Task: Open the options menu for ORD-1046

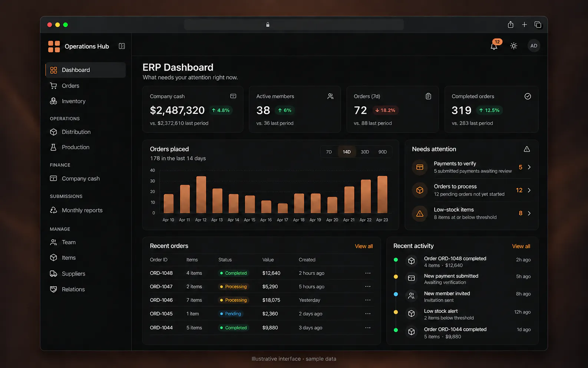Action: tap(368, 300)
